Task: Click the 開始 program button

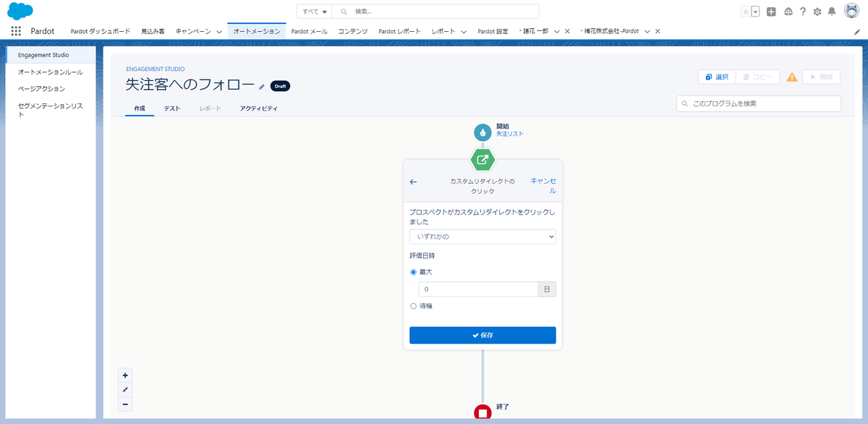Action: pyautogui.click(x=821, y=77)
